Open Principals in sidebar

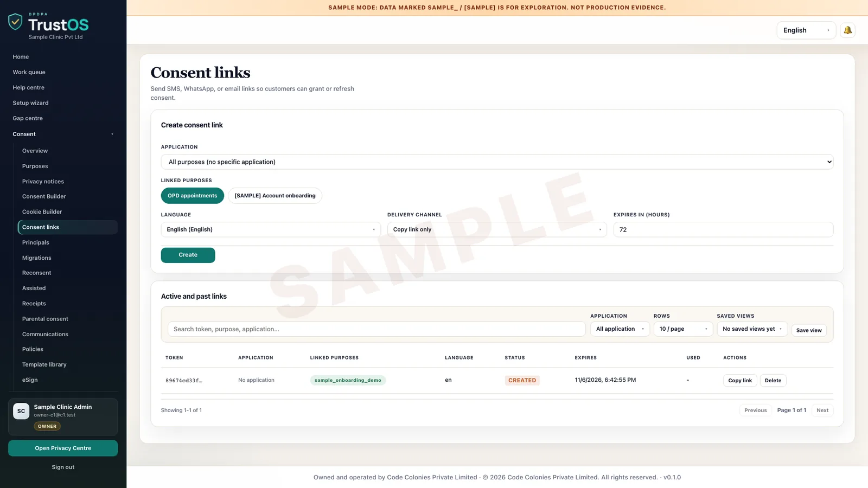click(x=36, y=242)
